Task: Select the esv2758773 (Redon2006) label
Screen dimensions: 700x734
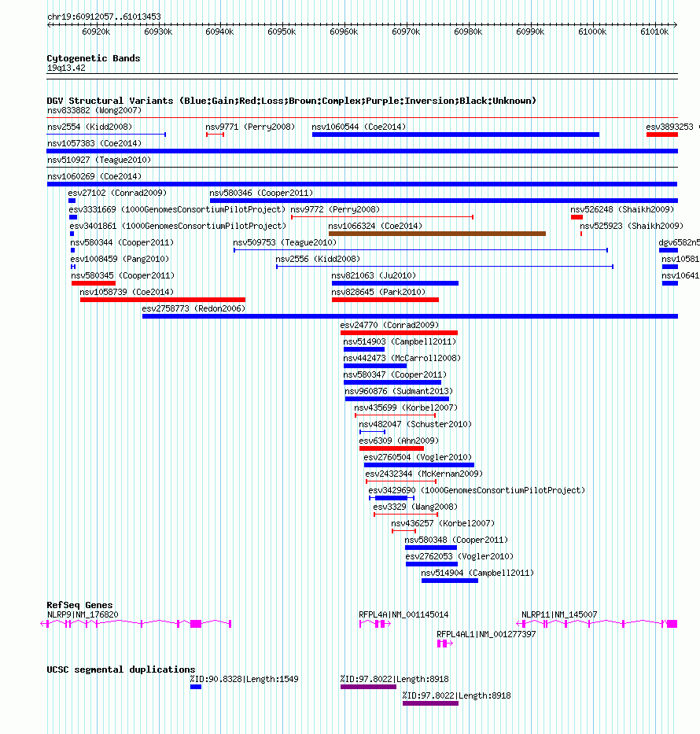Action: tap(193, 308)
